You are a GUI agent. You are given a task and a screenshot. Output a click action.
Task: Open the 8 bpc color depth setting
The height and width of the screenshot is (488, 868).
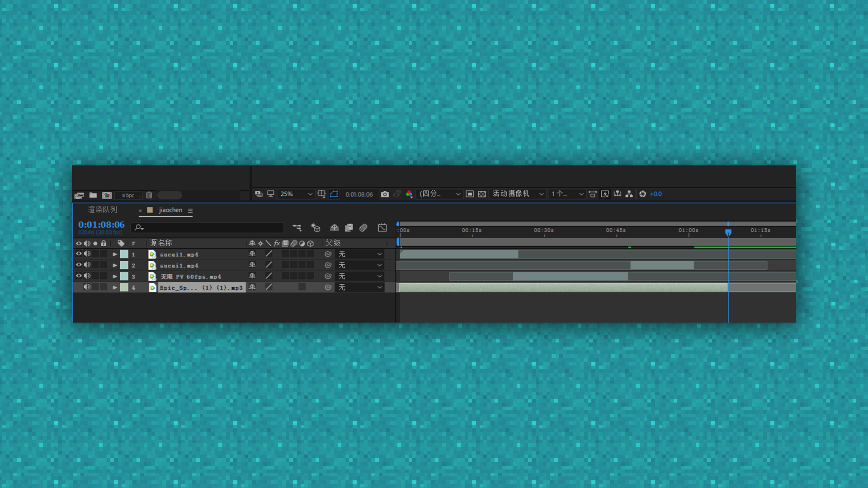pos(128,195)
